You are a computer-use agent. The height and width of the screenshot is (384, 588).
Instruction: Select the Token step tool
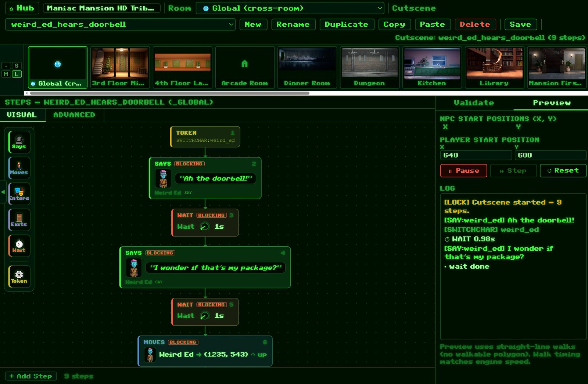click(19, 276)
